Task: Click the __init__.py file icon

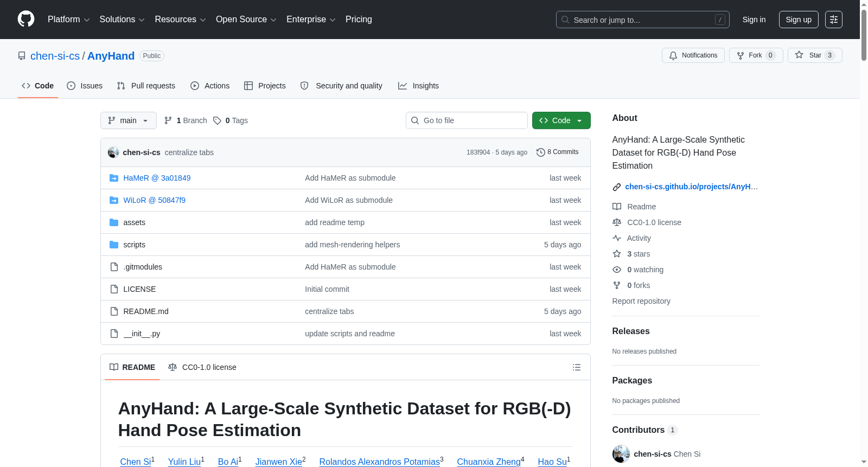Action: (x=114, y=334)
